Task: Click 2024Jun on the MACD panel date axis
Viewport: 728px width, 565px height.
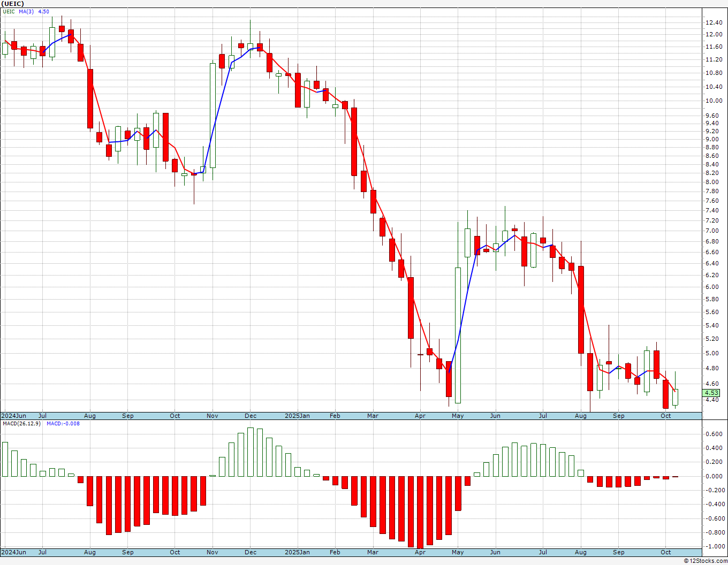Action: coord(14,552)
